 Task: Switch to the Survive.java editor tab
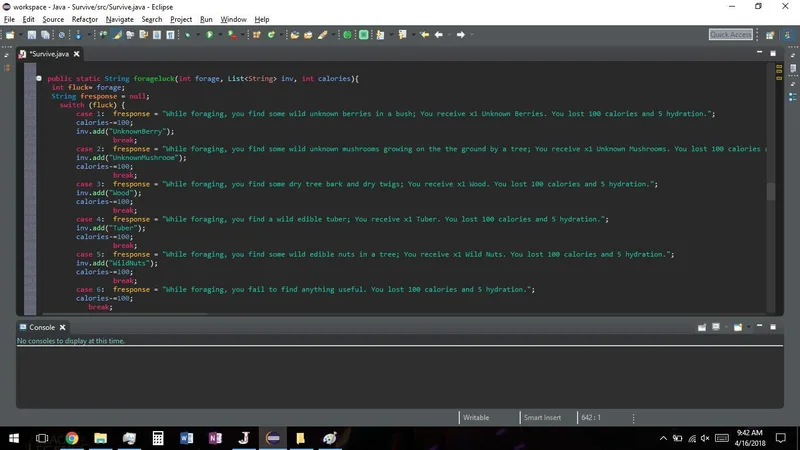click(48, 54)
